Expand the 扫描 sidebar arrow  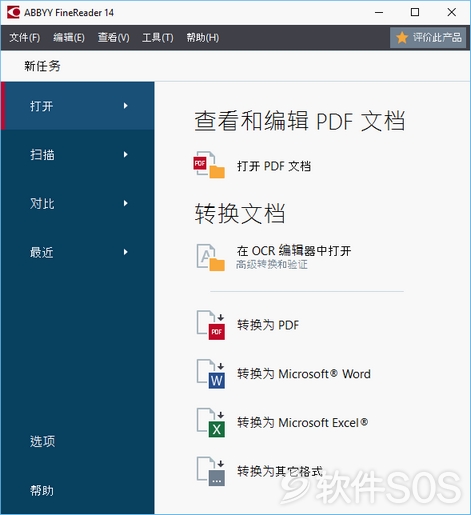(125, 154)
